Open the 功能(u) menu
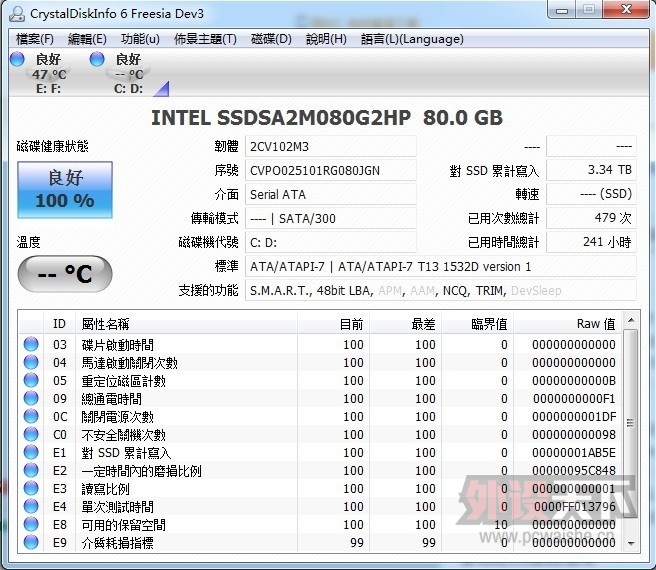The image size is (656, 570). [x=140, y=39]
